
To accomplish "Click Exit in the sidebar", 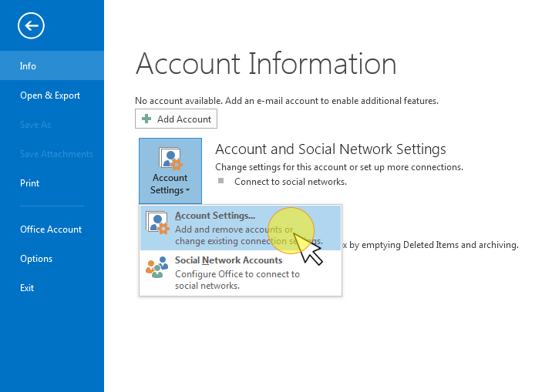I will [52, 288].
